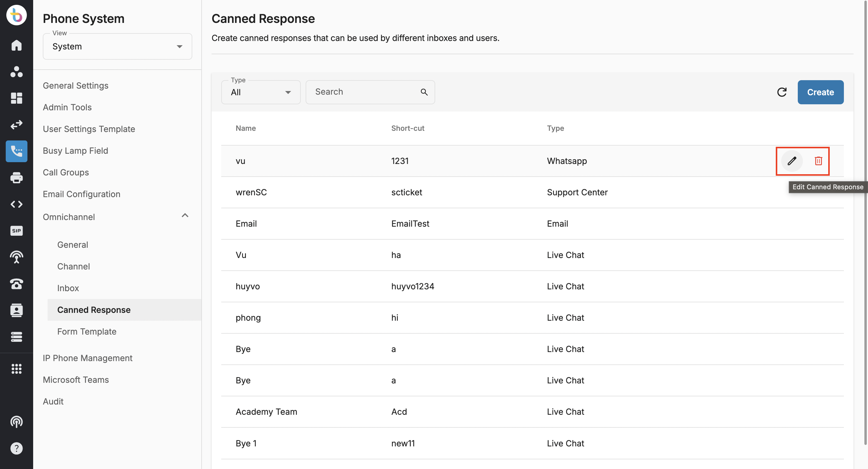Image resolution: width=868 pixels, height=469 pixels.
Task: Select Channel under Omnichannel
Action: (74, 266)
